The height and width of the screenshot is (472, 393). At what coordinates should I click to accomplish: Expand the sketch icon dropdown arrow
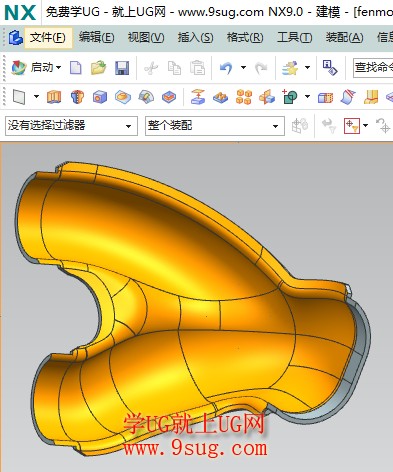(36, 97)
